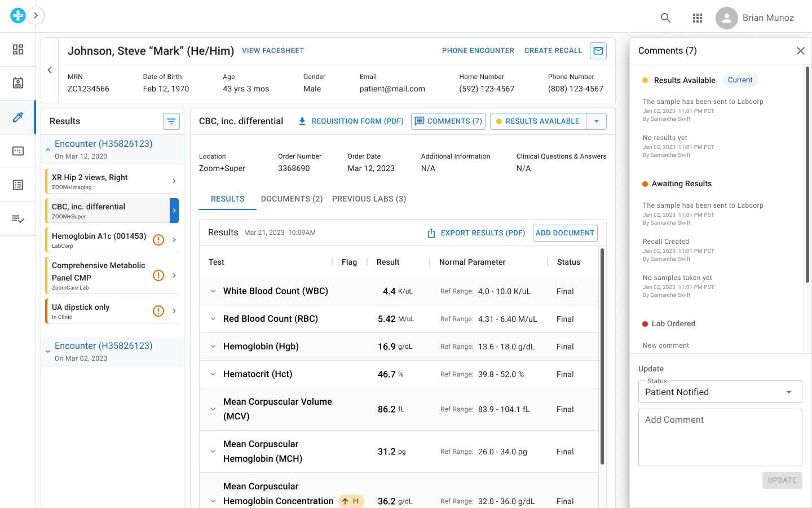812x508 pixels.
Task: Click the Results Available status button
Action: click(539, 121)
